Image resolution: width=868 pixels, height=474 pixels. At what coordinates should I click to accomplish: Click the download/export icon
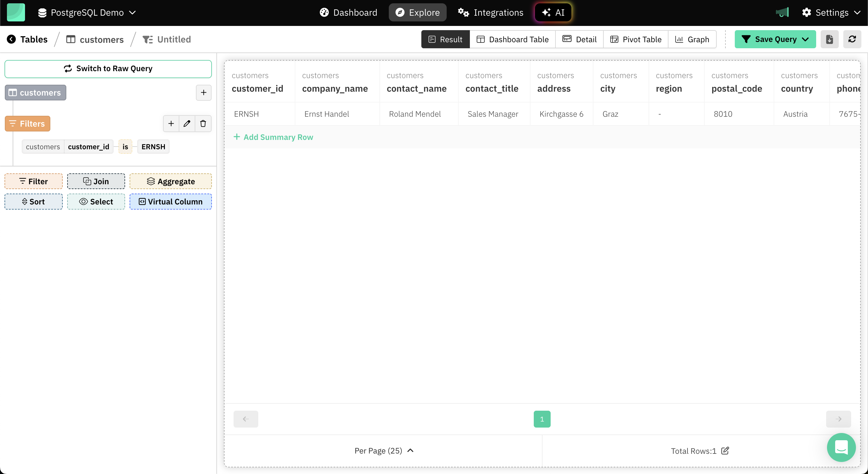point(830,39)
